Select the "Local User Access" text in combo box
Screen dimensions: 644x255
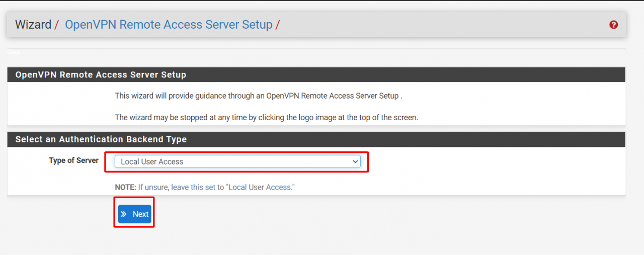pos(152,161)
